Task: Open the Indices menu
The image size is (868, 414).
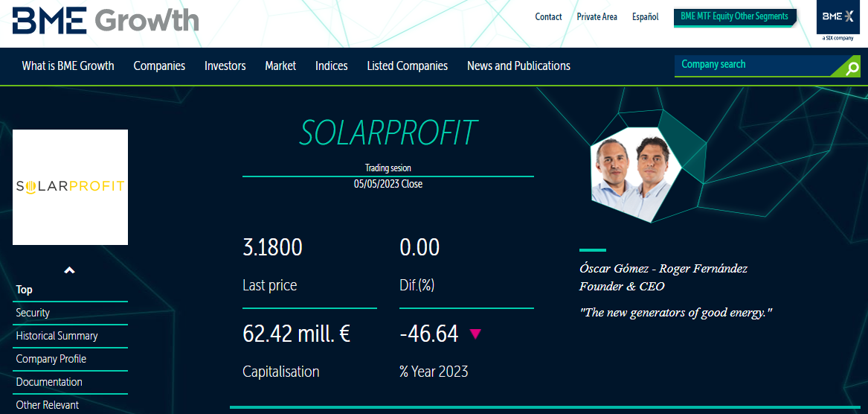Action: [x=332, y=66]
